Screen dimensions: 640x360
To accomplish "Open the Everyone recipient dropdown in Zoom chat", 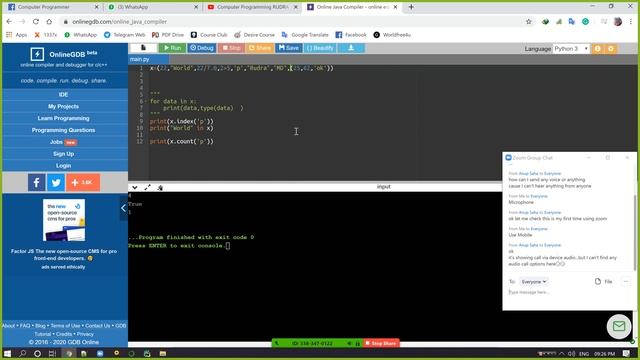I will pos(534,282).
